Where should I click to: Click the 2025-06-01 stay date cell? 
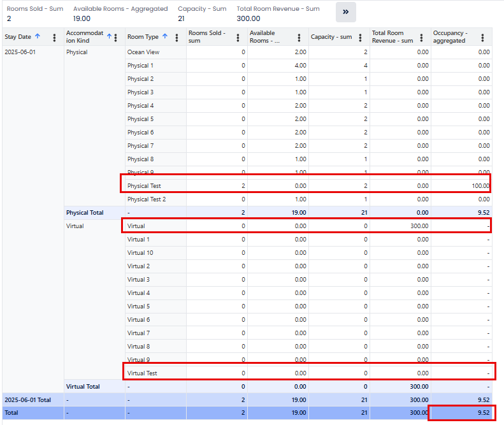point(20,52)
